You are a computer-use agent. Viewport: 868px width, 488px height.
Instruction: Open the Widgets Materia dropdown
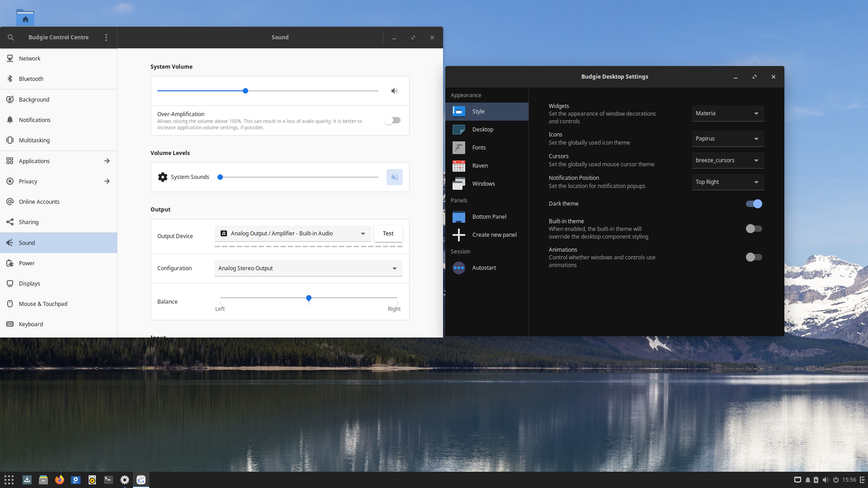(x=728, y=113)
